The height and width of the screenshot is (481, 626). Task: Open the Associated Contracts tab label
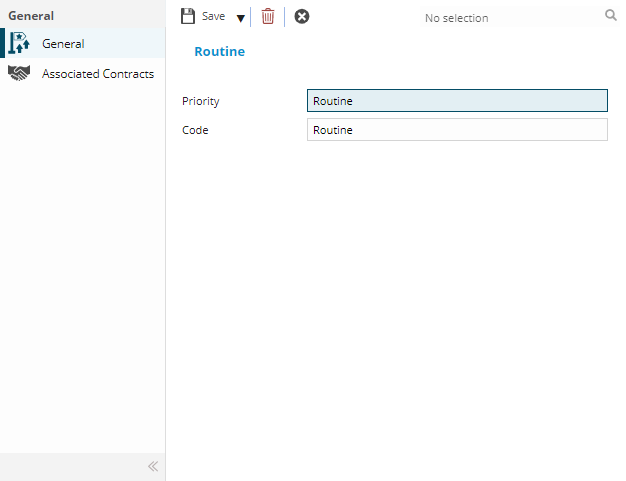[98, 74]
